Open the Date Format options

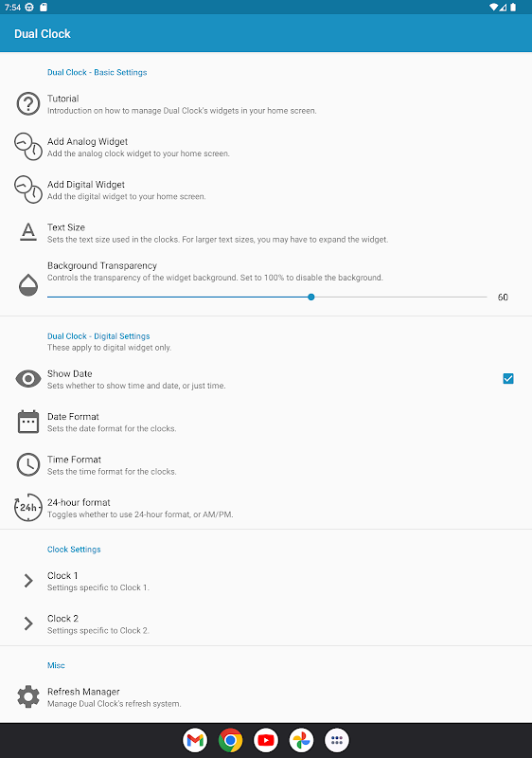tap(266, 422)
